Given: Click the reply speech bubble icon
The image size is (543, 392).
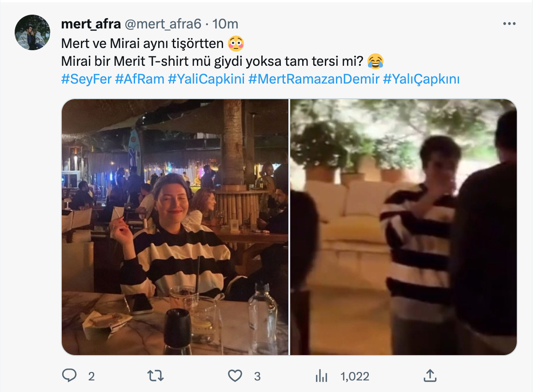Looking at the screenshot, I should [69, 376].
